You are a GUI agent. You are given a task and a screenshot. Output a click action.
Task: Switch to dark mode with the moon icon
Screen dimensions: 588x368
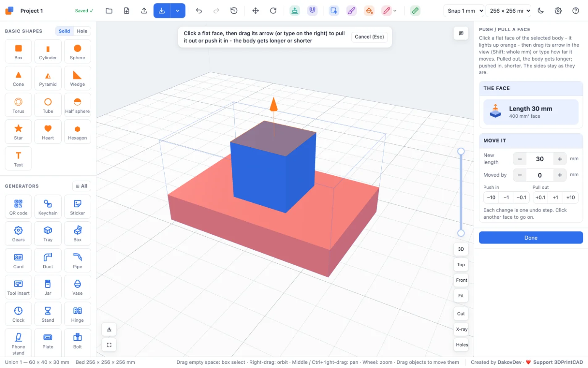tap(541, 11)
